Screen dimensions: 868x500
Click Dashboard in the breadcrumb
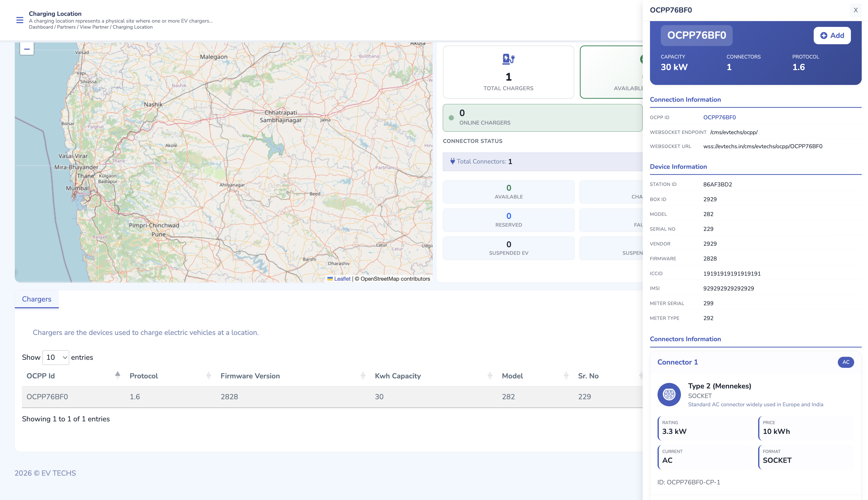pyautogui.click(x=40, y=27)
